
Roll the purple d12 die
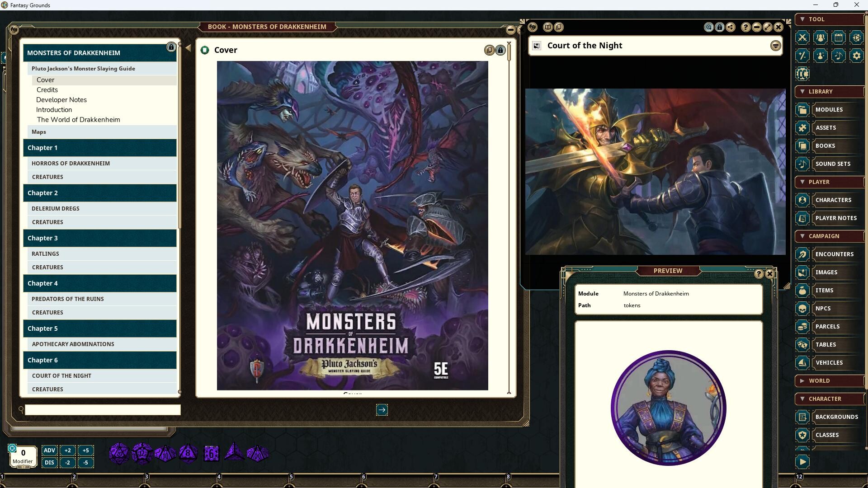[142, 453]
